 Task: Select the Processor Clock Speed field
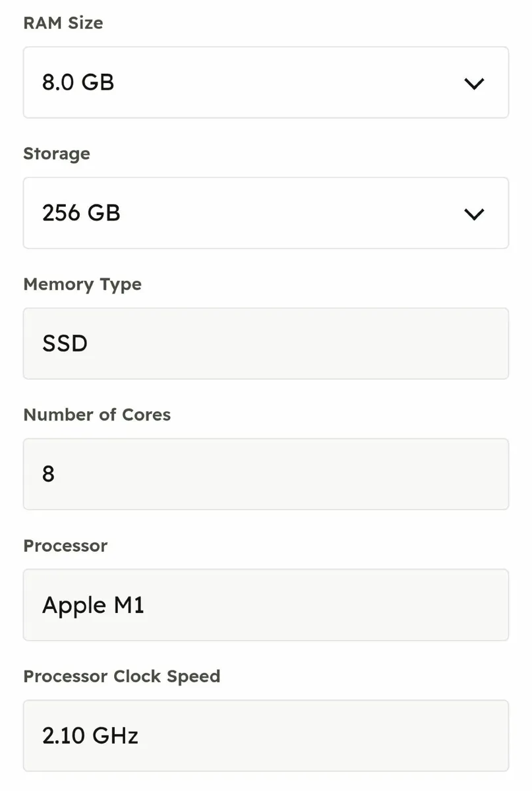[x=266, y=735]
